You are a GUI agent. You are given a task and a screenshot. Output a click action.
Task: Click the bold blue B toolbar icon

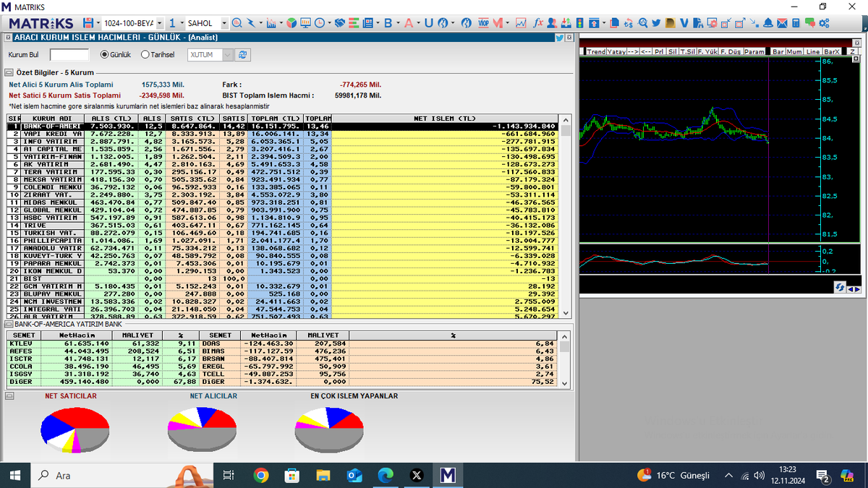pos(388,23)
